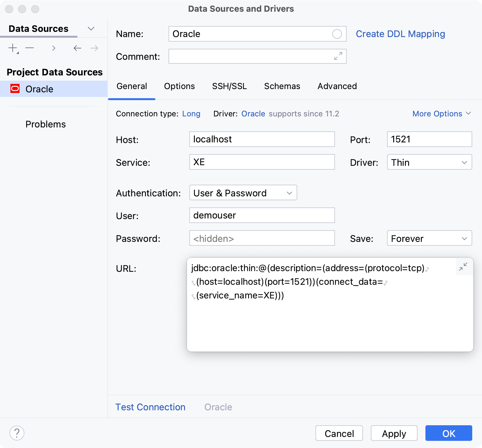Expand the Comment field editor

click(339, 56)
